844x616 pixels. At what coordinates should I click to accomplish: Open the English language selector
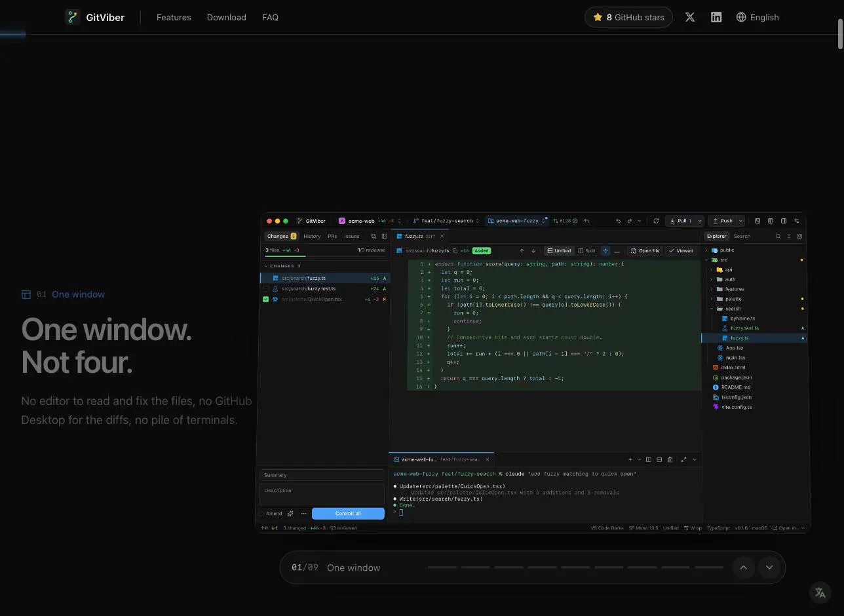(758, 17)
